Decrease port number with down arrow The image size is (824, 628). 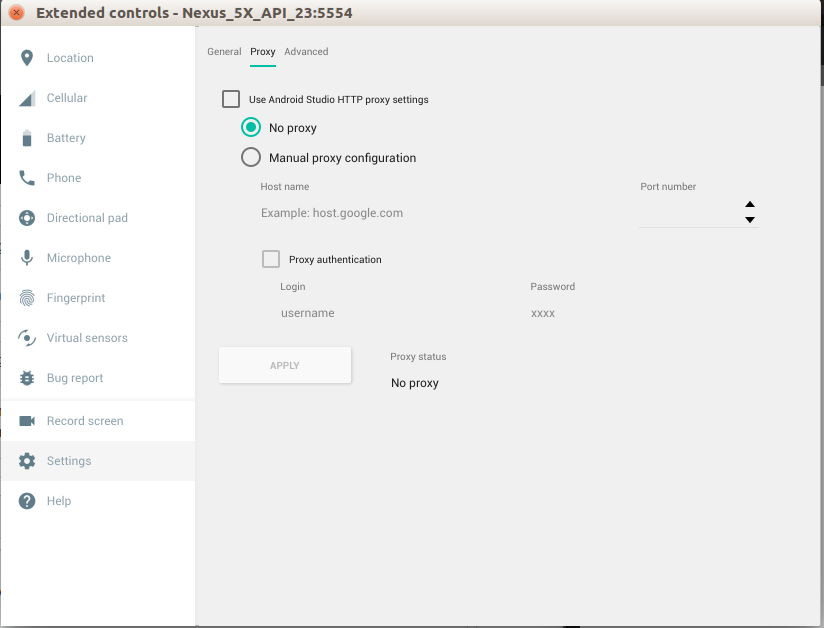pos(750,220)
